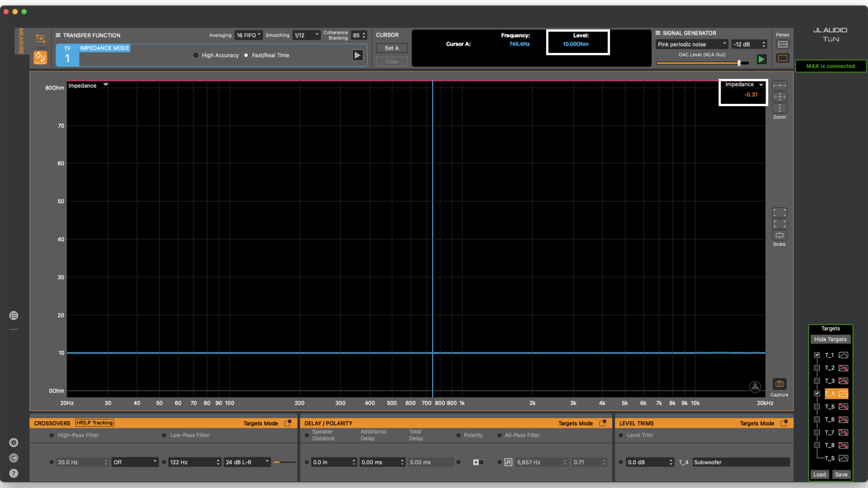
Task: Edit the Subwoofer channel name field
Action: (x=741, y=462)
